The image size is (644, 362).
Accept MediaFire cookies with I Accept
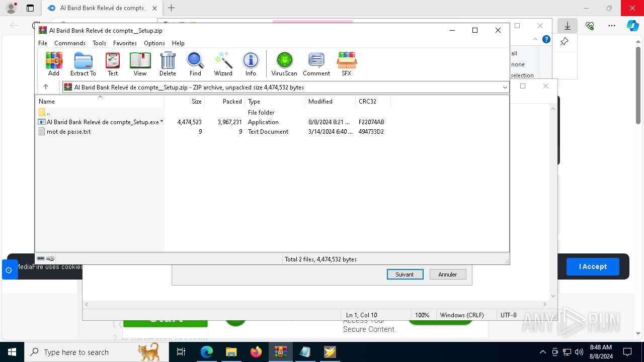click(x=593, y=266)
